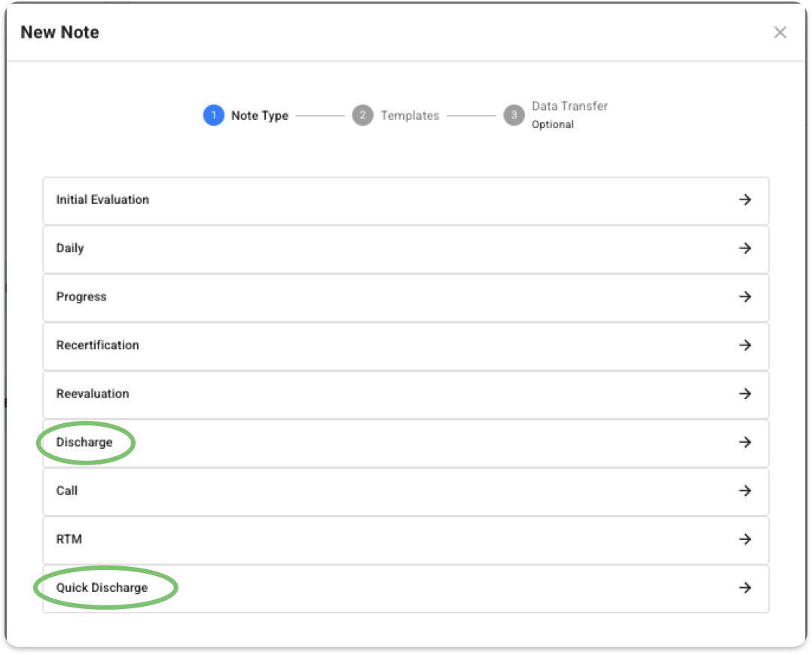
Task: Click the arrow next to Reevaluation
Action: (745, 394)
